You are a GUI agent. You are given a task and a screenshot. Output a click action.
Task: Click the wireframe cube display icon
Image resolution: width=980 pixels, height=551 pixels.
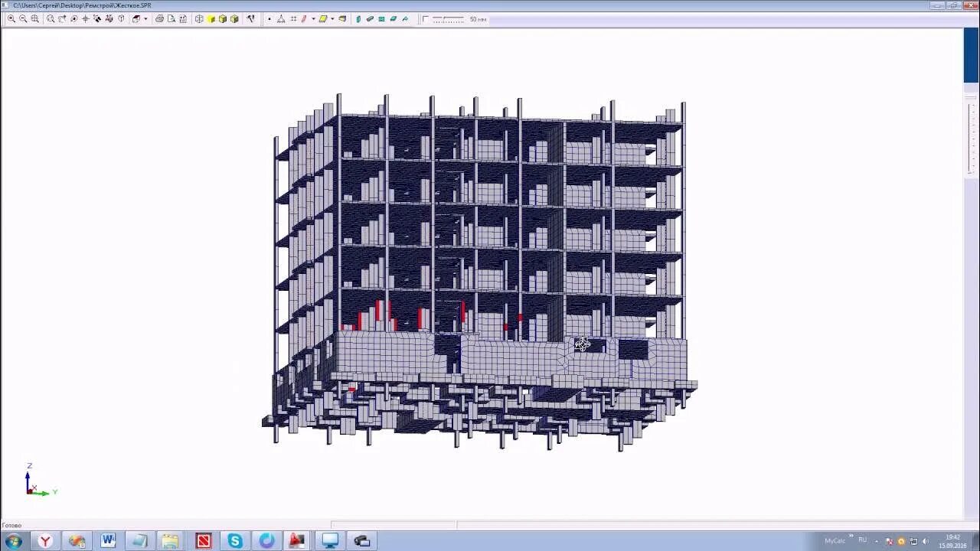[x=199, y=18]
